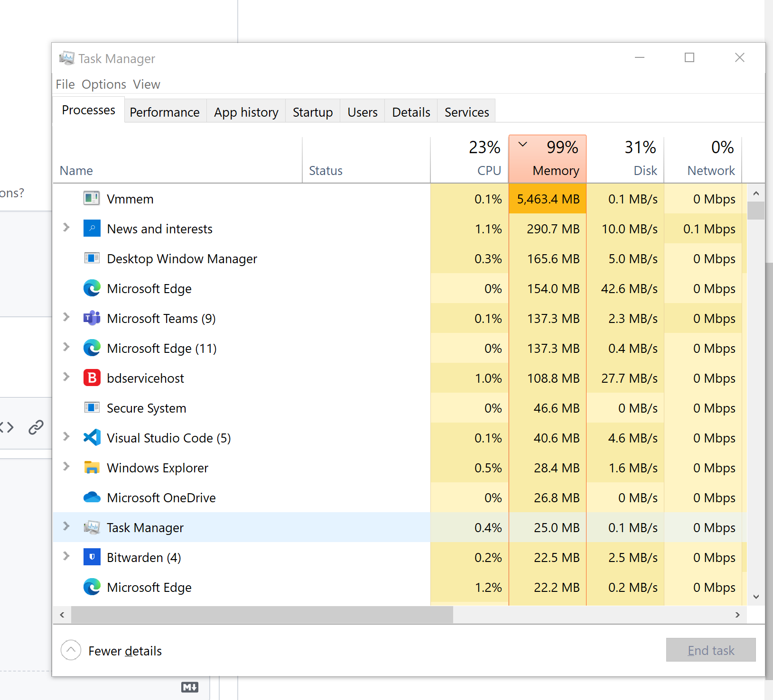This screenshot has width=773, height=700.
Task: Click the Bitwarden shield icon
Action: click(92, 557)
